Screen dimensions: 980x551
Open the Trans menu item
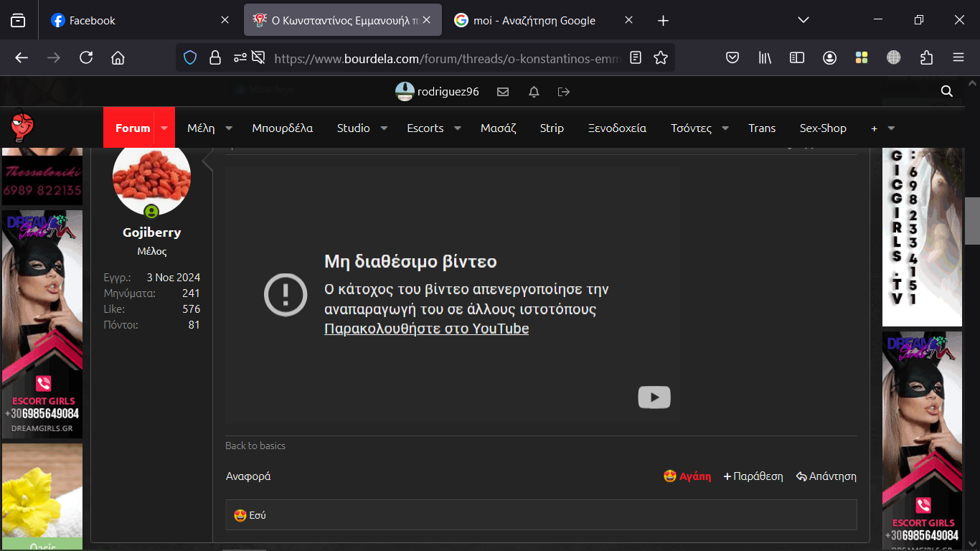(762, 128)
